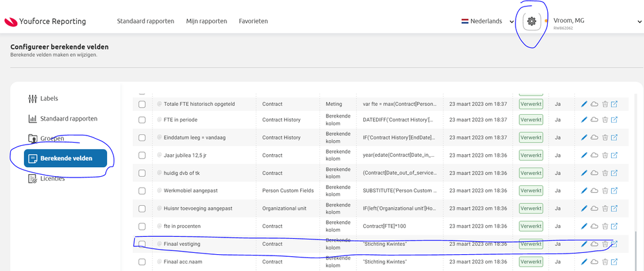Screen dimensions: 644x271
Task: Open 'fte in procenten' via the export icon
Action: point(614,226)
